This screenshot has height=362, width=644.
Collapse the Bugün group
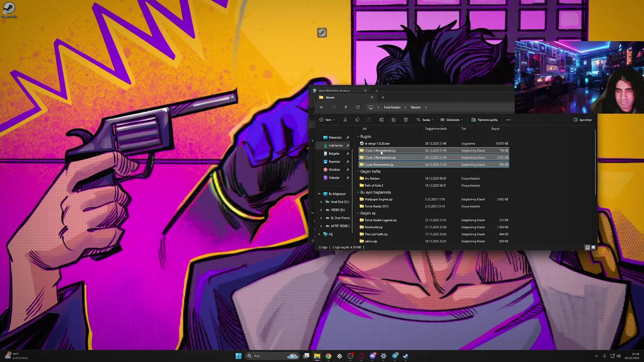(x=358, y=137)
